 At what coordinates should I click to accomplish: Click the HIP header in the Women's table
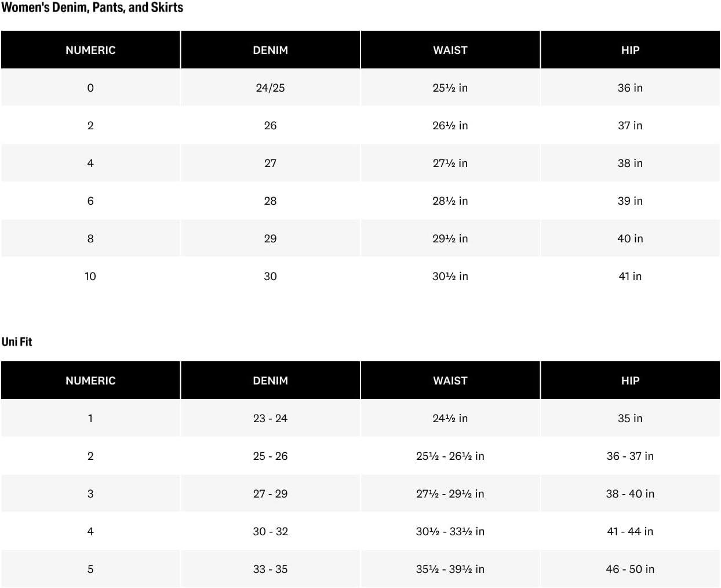click(x=630, y=50)
